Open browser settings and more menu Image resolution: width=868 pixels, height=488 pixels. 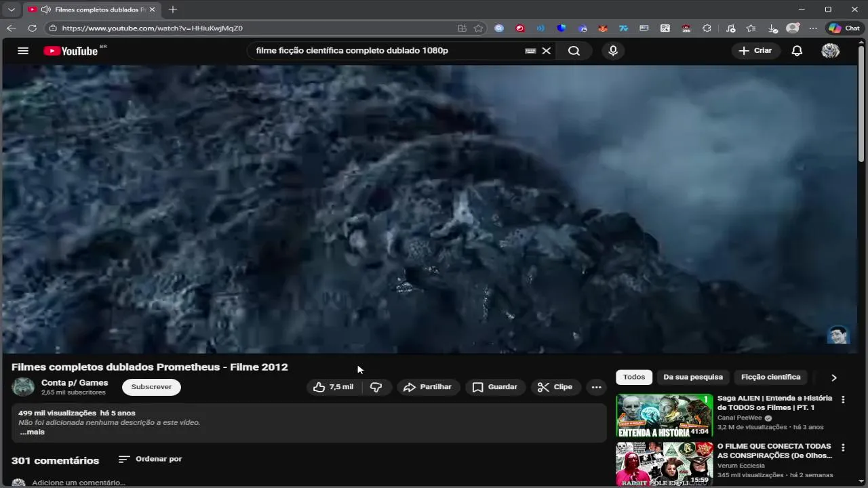(814, 28)
